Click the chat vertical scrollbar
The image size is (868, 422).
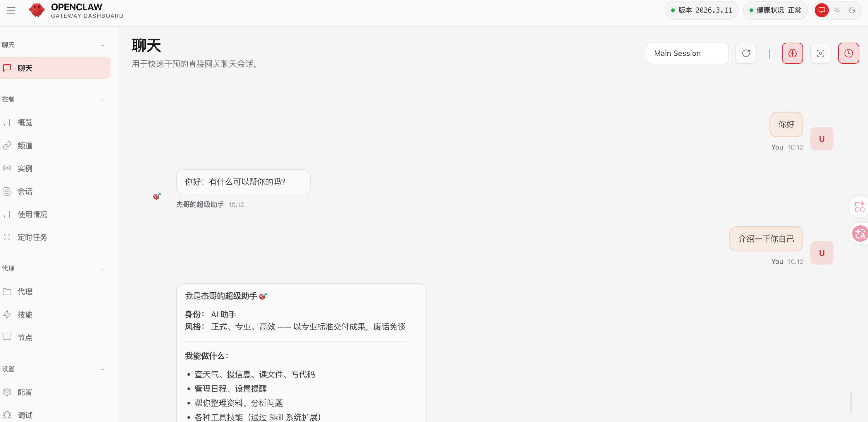point(851,402)
